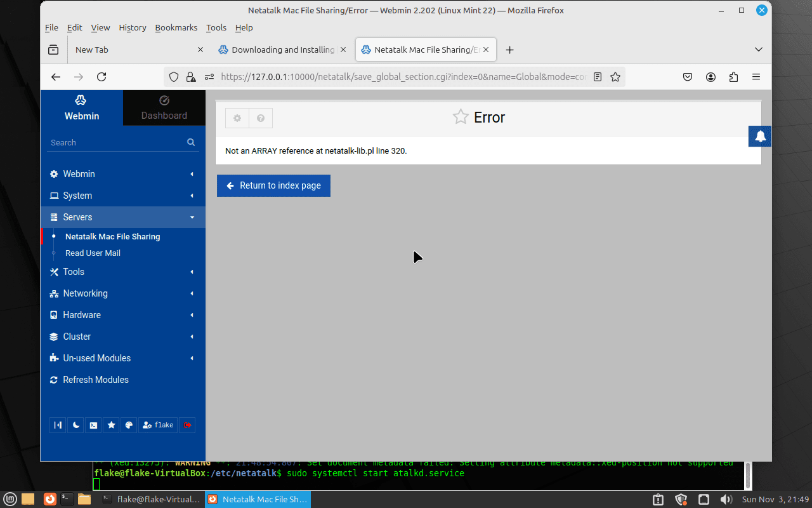Click the red logout icon

coord(187,425)
